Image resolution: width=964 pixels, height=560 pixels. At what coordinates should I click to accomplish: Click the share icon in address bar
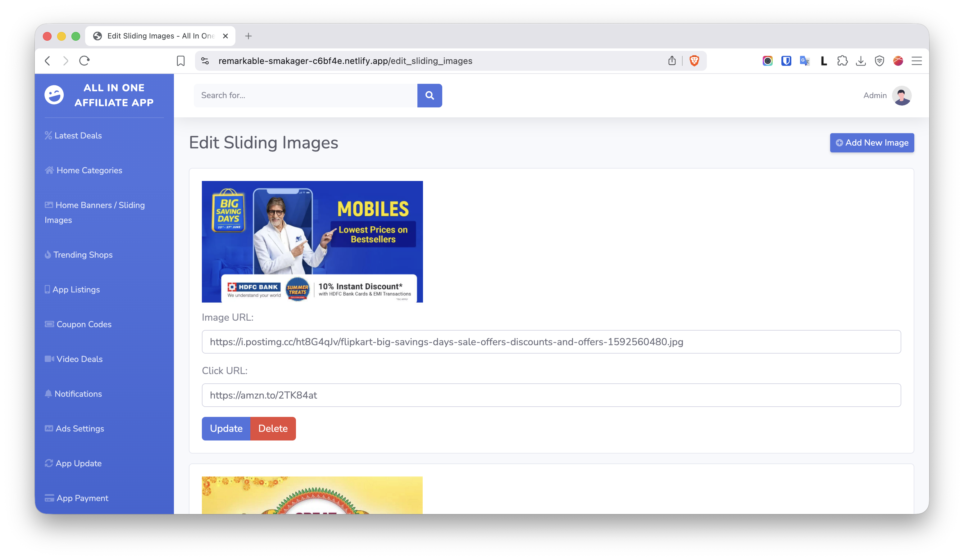point(672,61)
